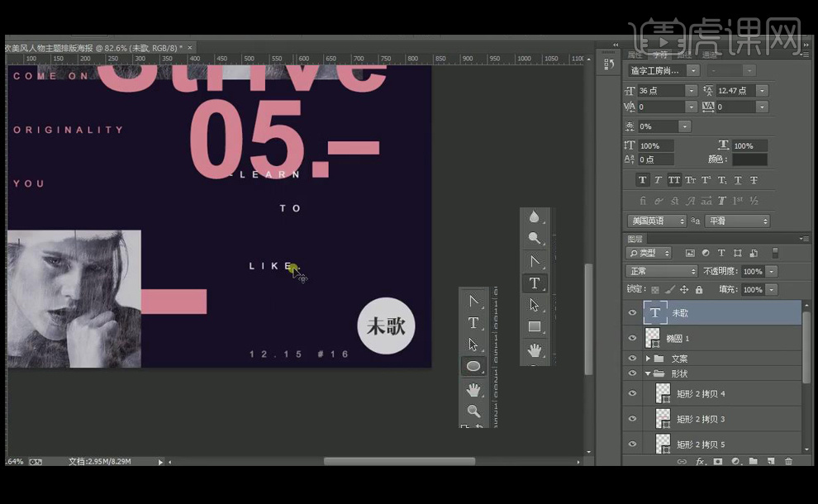Hide the 矩形 2 拷贝 3 layer
This screenshot has height=504, width=818.
click(632, 418)
